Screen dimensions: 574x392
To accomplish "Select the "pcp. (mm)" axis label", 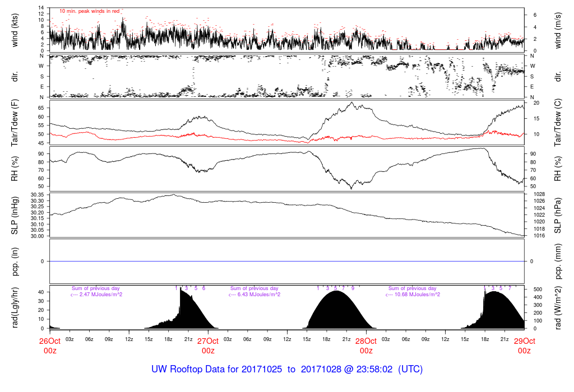I will [558, 262].
